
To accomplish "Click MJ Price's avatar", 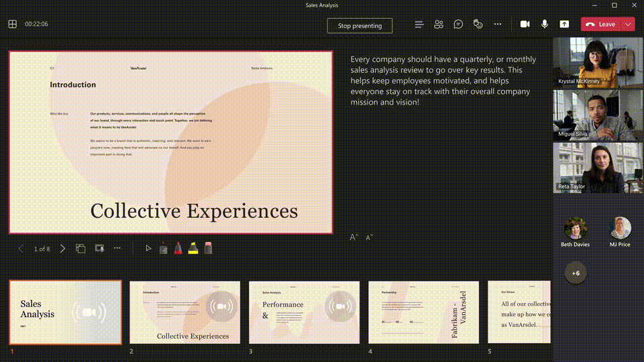I will 620,228.
